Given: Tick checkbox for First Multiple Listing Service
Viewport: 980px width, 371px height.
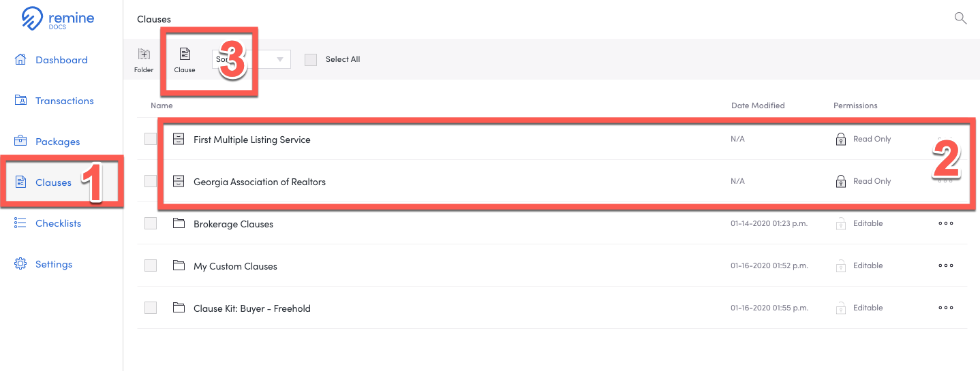Looking at the screenshot, I should click(x=151, y=139).
